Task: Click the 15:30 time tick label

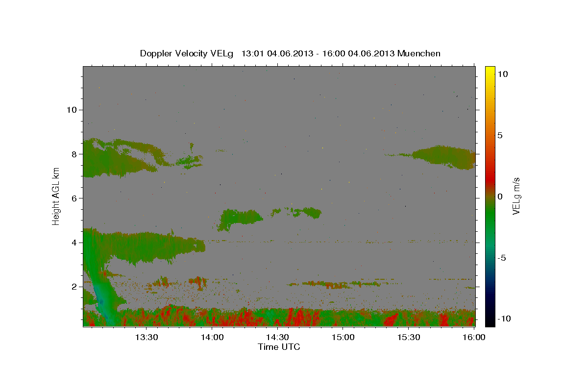Action: tap(409, 337)
